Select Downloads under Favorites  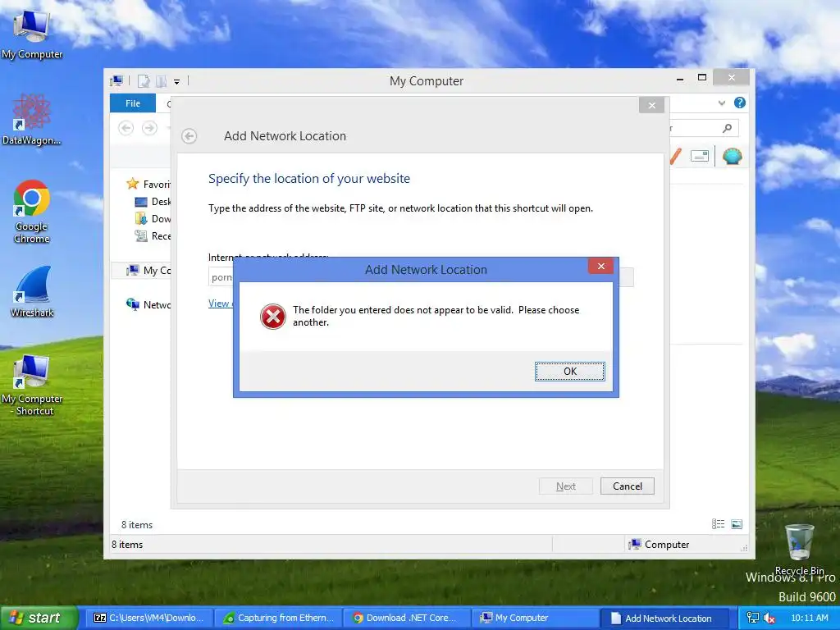[x=153, y=218]
